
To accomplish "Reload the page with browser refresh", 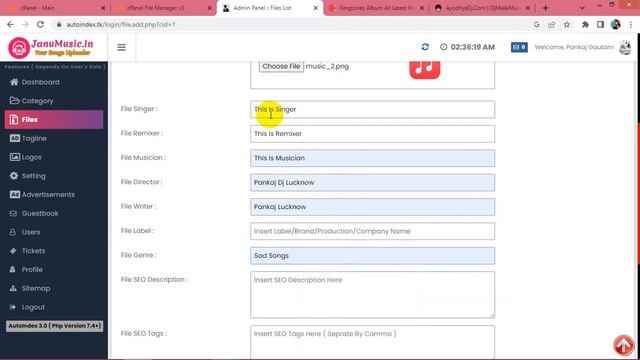I will (40, 24).
